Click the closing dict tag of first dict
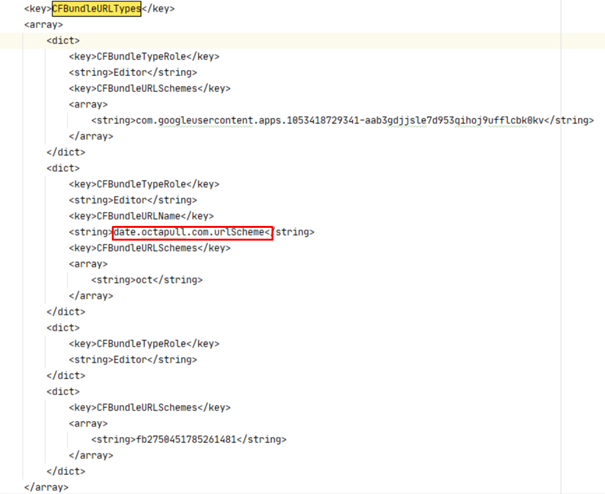Image resolution: width=605 pixels, height=494 pixels. [x=66, y=152]
